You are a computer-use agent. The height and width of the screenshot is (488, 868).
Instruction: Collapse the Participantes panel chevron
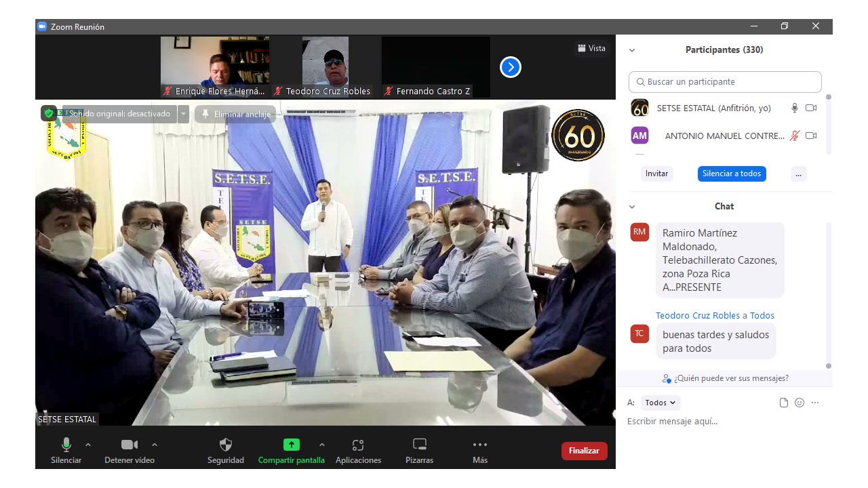632,50
